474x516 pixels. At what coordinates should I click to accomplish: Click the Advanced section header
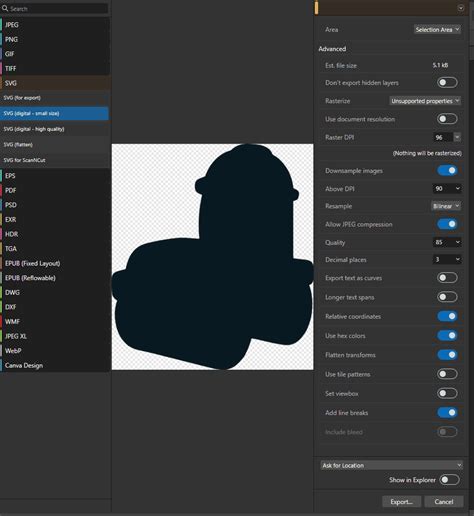pos(332,49)
